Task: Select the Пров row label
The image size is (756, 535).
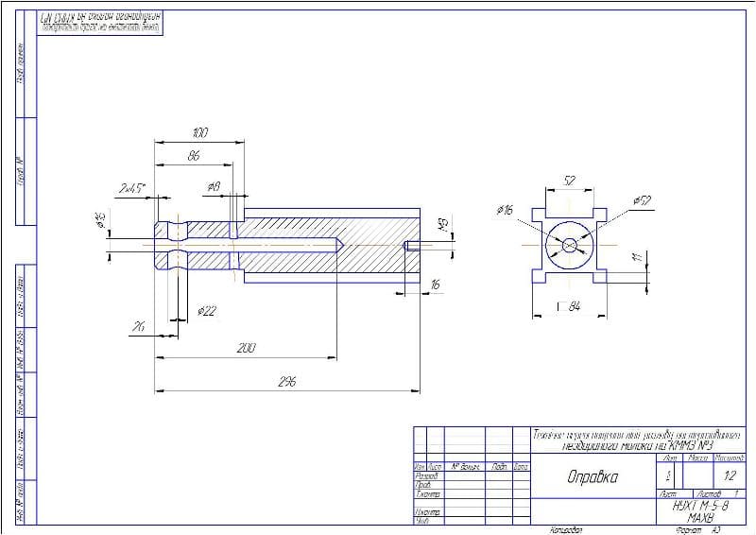Action: (422, 485)
